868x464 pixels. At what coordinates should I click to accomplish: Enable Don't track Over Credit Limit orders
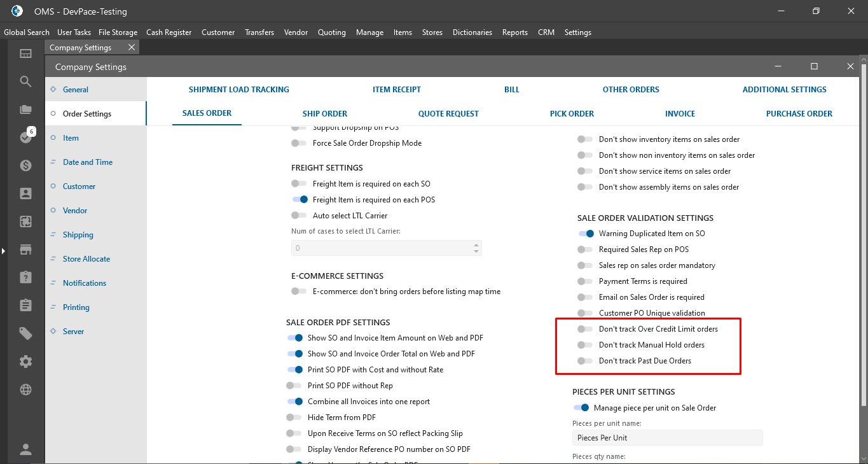(585, 329)
